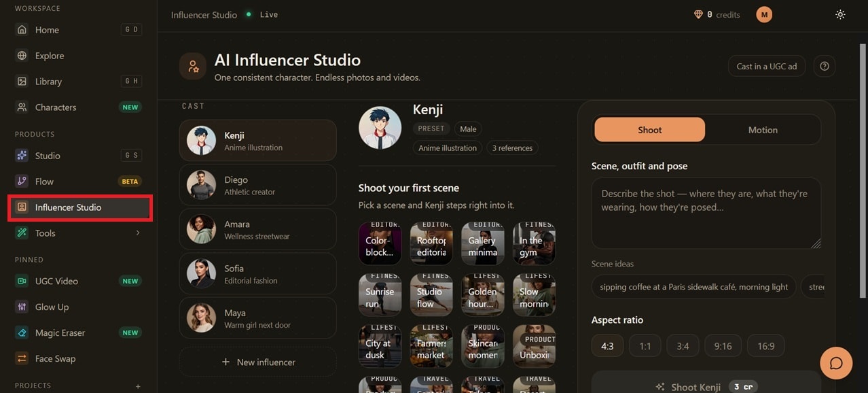Click the Anime illustration tag
Image resolution: width=868 pixels, height=393 pixels.
(447, 148)
